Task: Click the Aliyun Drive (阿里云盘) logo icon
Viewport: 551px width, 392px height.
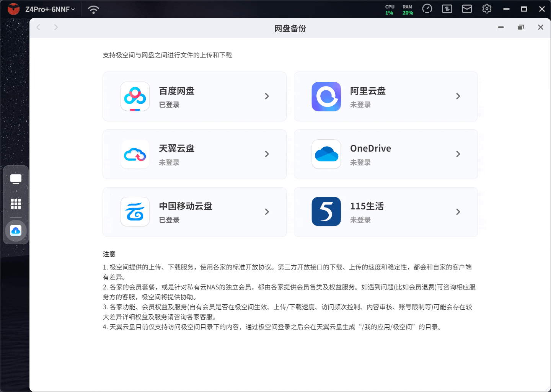Action: (326, 96)
